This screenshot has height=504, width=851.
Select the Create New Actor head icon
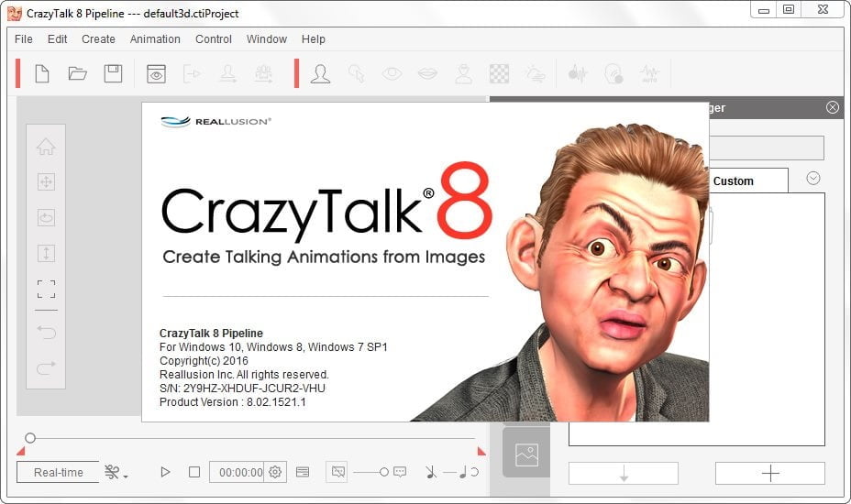(320, 74)
